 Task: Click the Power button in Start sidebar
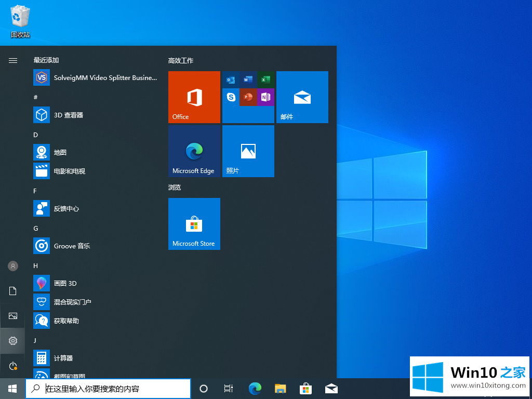pyautogui.click(x=13, y=366)
